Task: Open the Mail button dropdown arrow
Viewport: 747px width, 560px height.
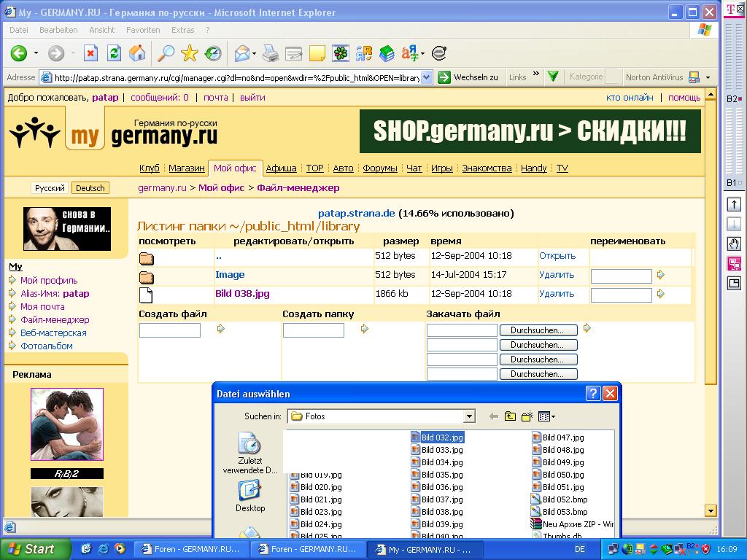Action: point(254,53)
